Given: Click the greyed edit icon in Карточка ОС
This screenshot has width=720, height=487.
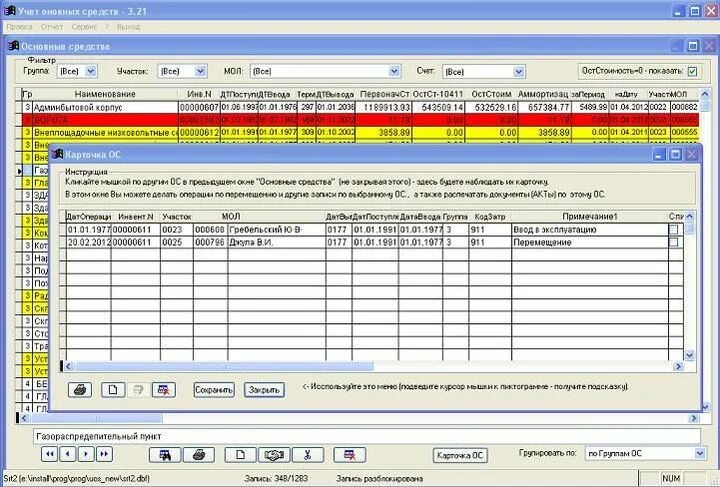Looking at the screenshot, I should click(x=138, y=390).
